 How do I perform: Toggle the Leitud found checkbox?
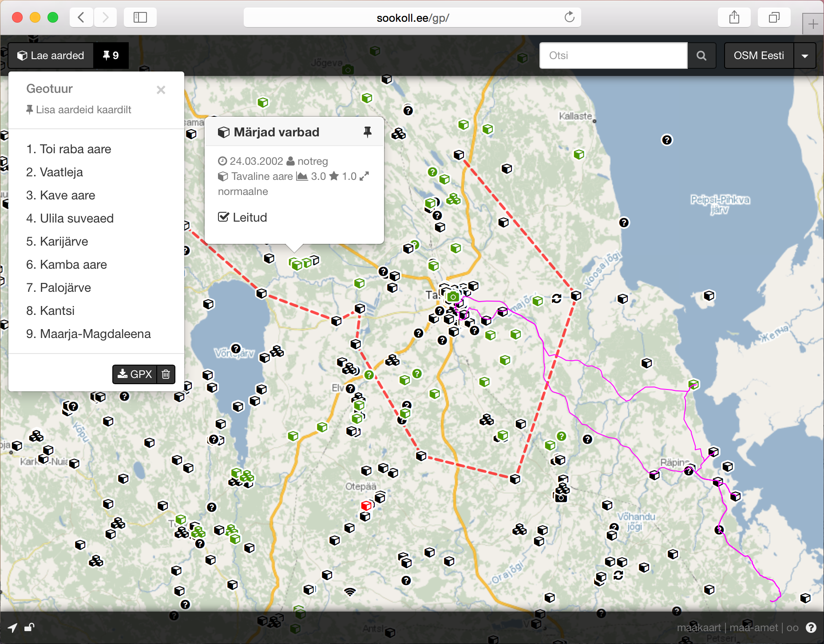point(223,217)
